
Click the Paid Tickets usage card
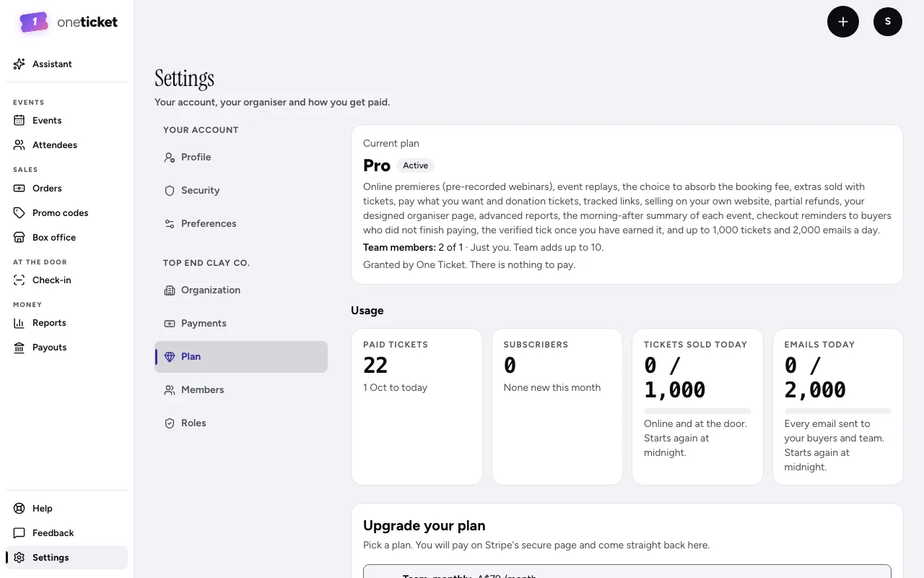point(417,407)
